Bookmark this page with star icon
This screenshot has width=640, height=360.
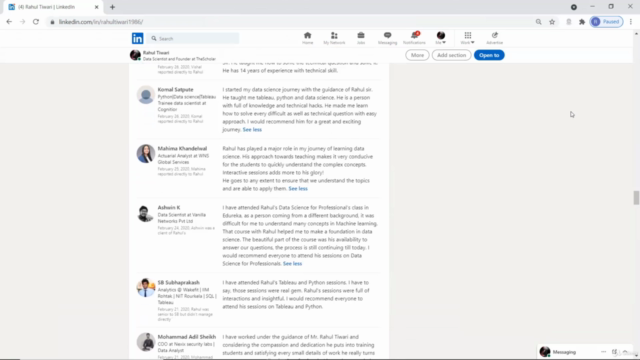point(552,22)
